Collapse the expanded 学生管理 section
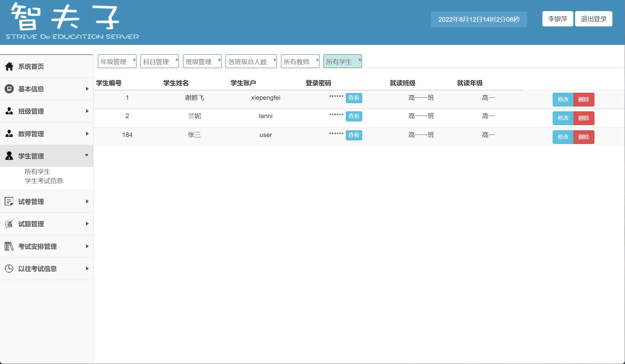The width and height of the screenshot is (625, 364). (87, 156)
